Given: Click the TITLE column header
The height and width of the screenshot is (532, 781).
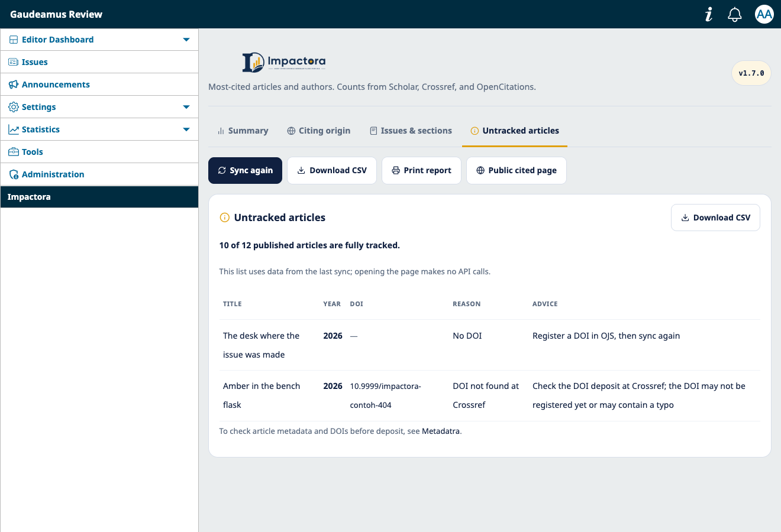Looking at the screenshot, I should (x=233, y=304).
